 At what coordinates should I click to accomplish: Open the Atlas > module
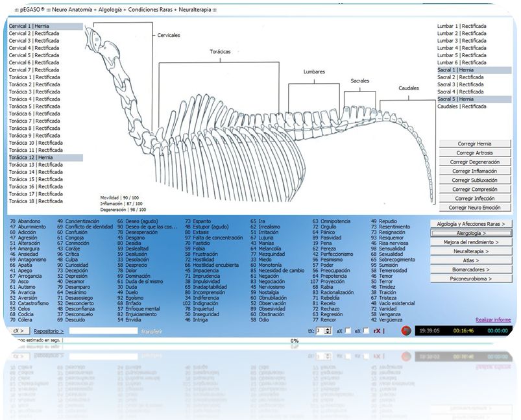(x=471, y=260)
